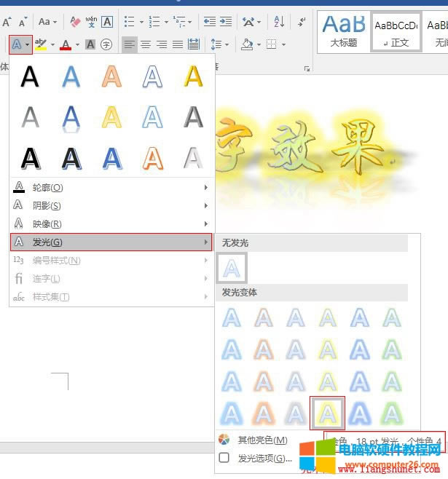Toggle the Show paragraph marks icon
The height and width of the screenshot is (479, 448).
click(x=302, y=22)
